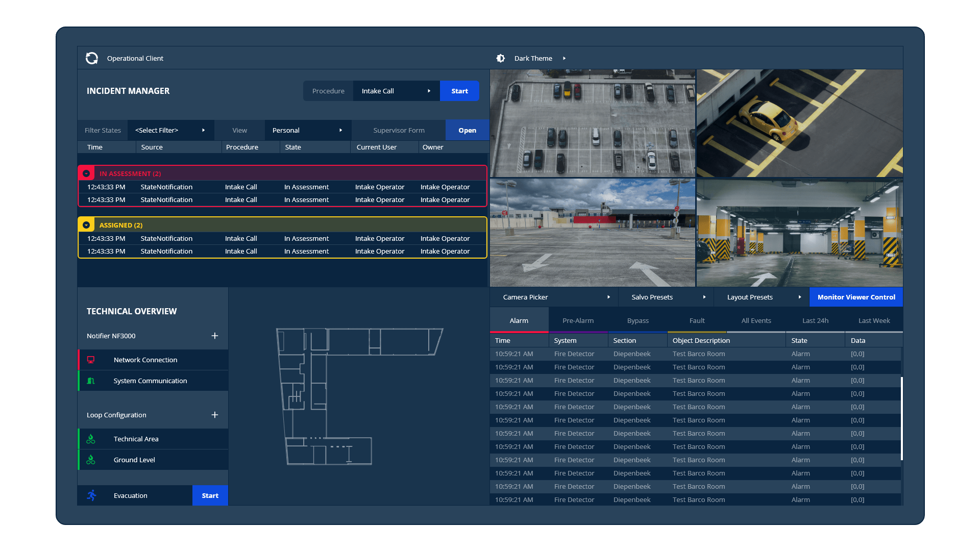Open the Supervisor Form
This screenshot has height=551, width=980.
467,130
